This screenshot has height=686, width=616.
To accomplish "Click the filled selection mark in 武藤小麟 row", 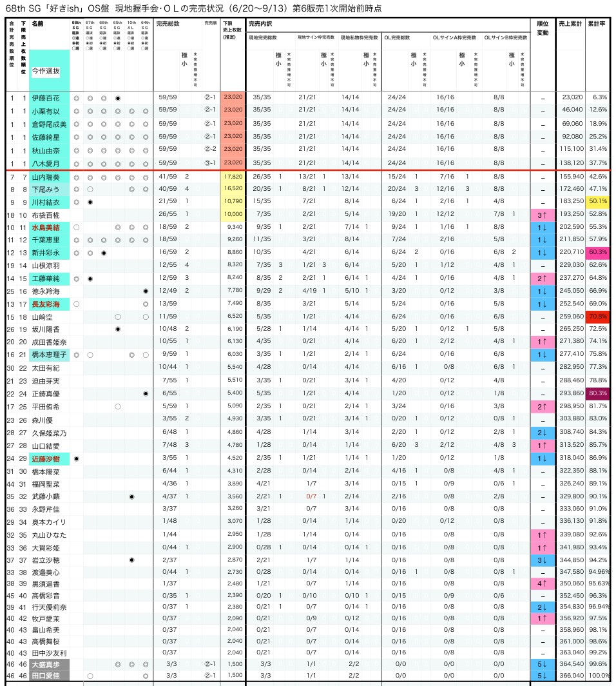I will pyautogui.click(x=131, y=496).
